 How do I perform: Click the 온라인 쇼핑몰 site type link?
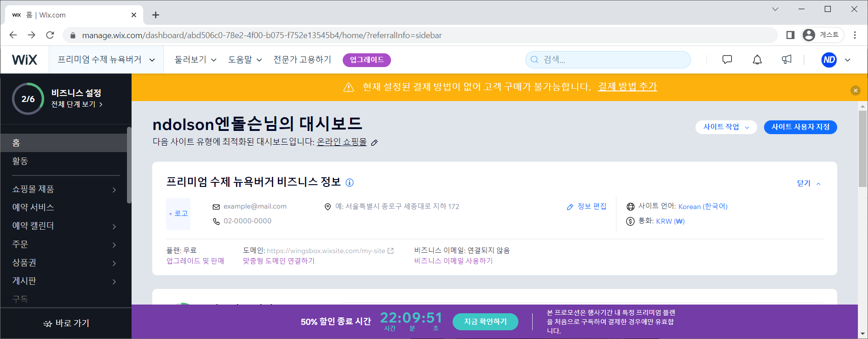click(342, 142)
